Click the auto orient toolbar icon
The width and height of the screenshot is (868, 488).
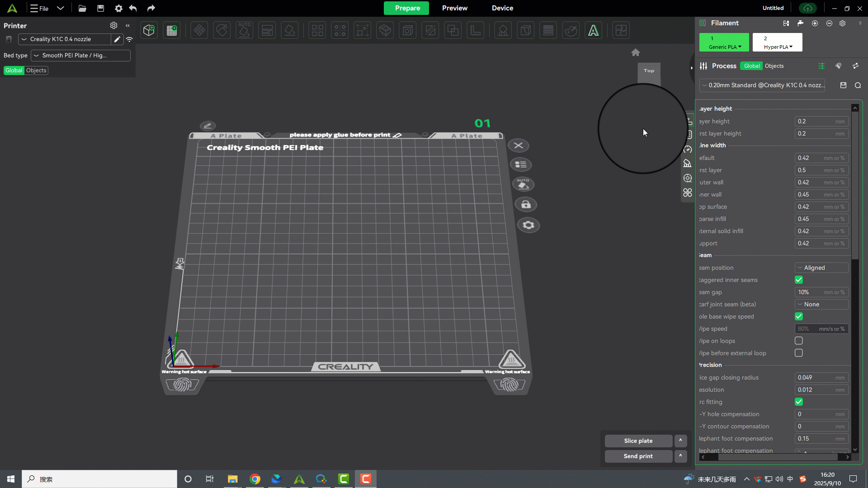[x=244, y=30]
